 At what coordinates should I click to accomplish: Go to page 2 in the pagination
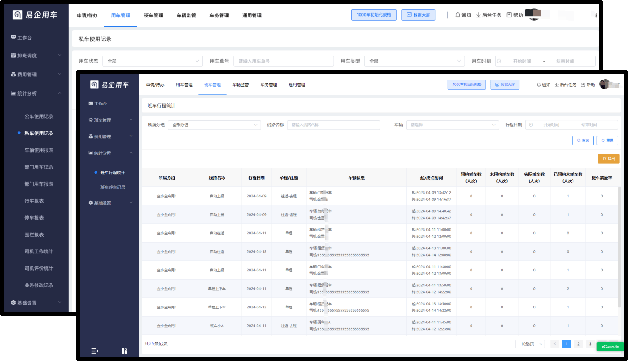point(578,344)
